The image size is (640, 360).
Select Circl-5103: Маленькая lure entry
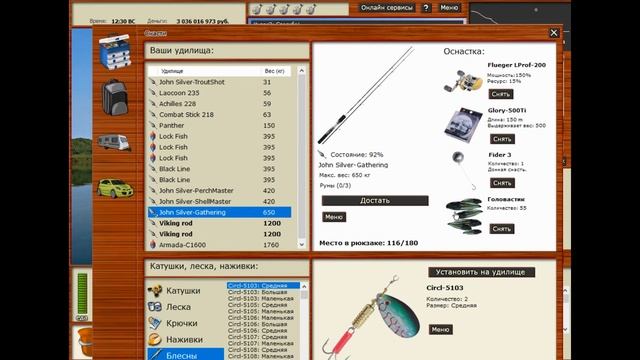[263, 299]
